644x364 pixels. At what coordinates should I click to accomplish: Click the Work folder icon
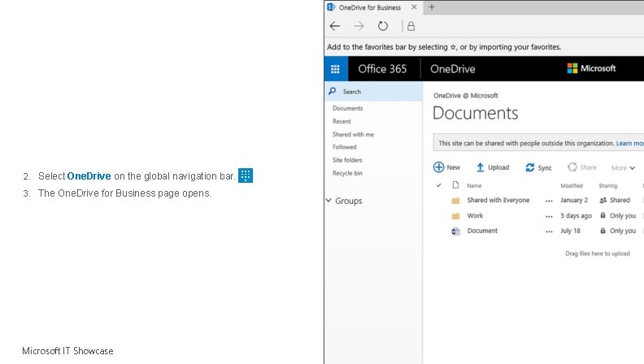click(x=455, y=216)
